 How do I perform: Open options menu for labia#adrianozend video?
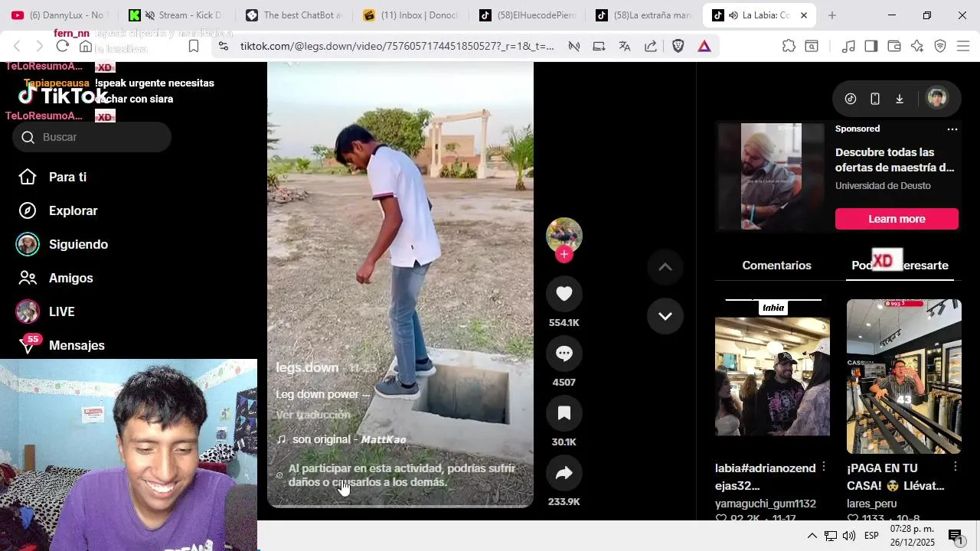(x=824, y=466)
